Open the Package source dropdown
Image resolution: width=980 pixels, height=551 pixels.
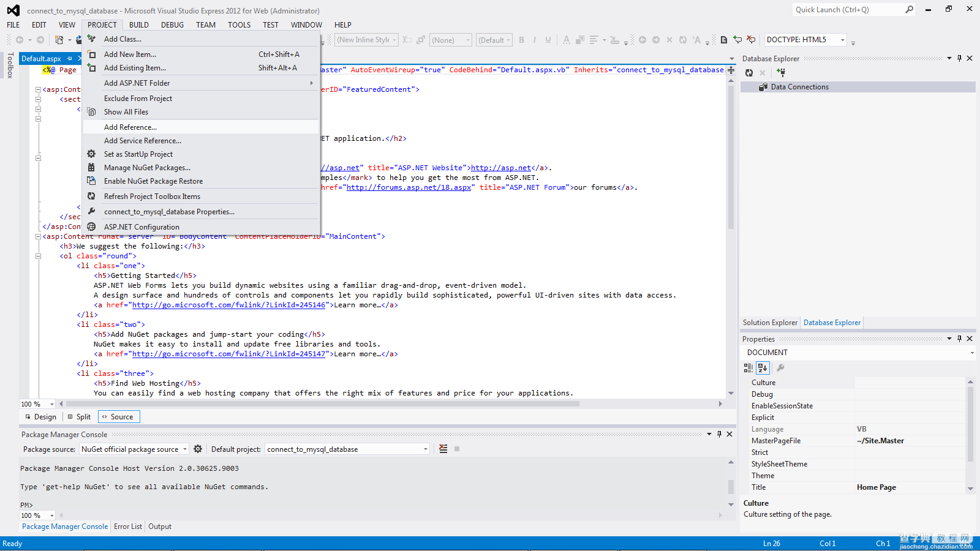tap(185, 449)
